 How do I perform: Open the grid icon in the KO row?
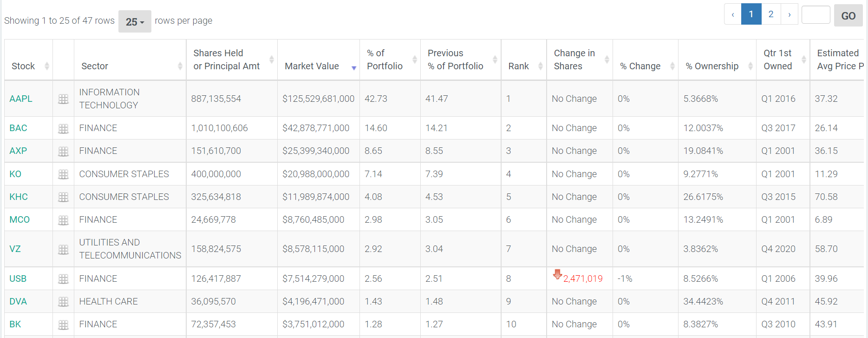64,174
